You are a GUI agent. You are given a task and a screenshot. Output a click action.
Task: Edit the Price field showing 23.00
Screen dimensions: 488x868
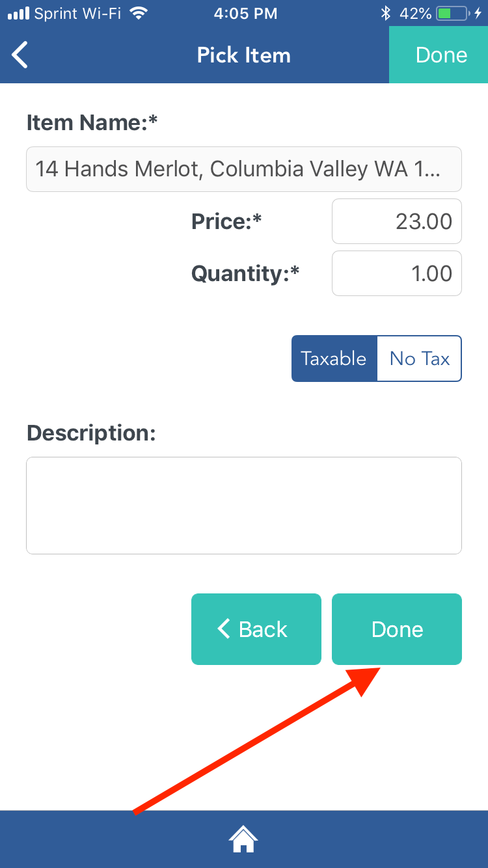point(396,221)
